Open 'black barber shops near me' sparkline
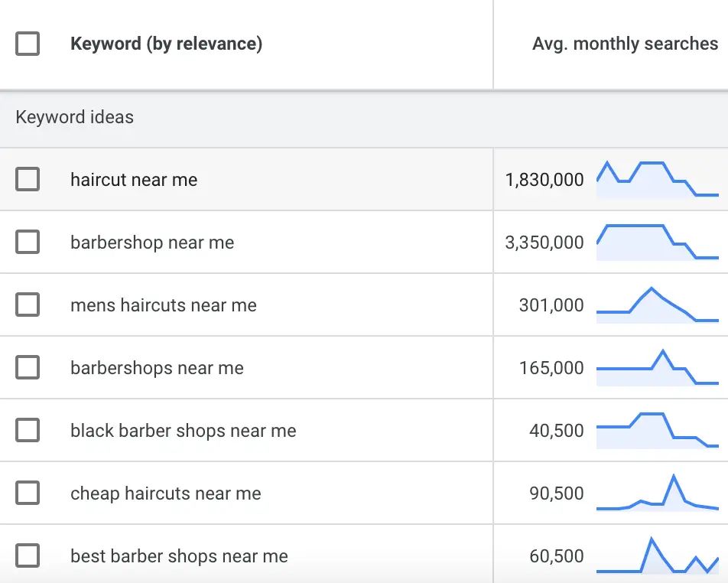Screen dimensions: 728x583 (658, 430)
